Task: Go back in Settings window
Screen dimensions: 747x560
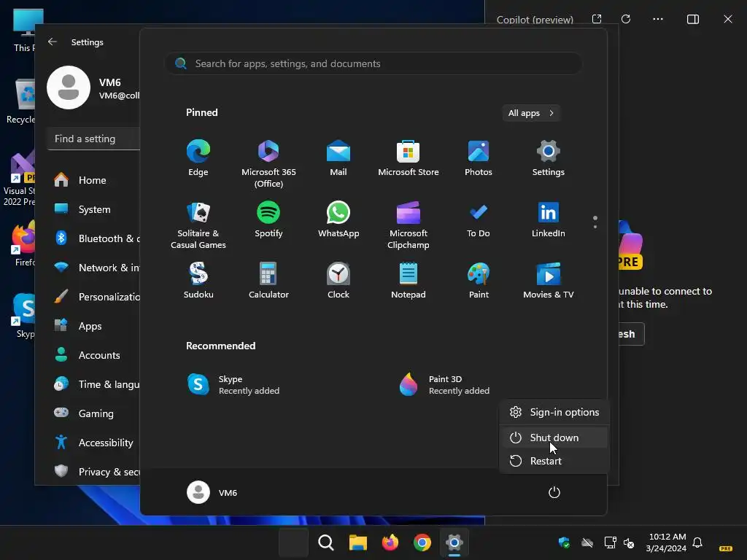Action: pos(53,42)
